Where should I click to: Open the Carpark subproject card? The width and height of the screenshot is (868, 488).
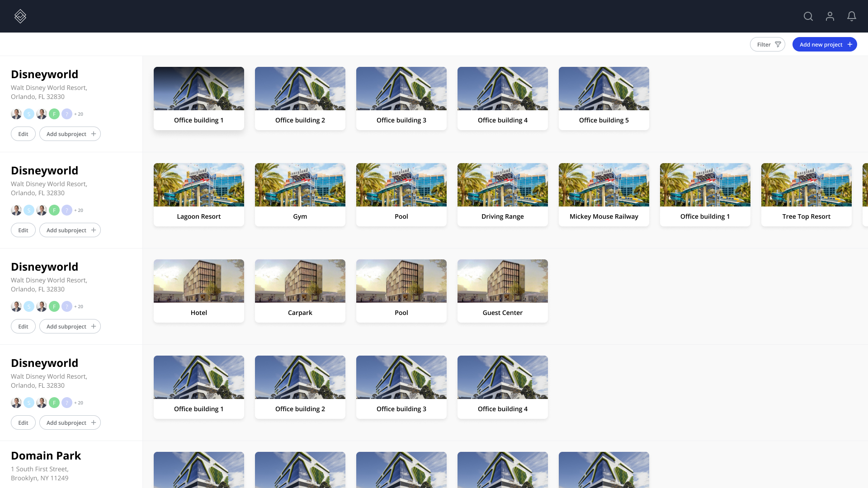[300, 291]
